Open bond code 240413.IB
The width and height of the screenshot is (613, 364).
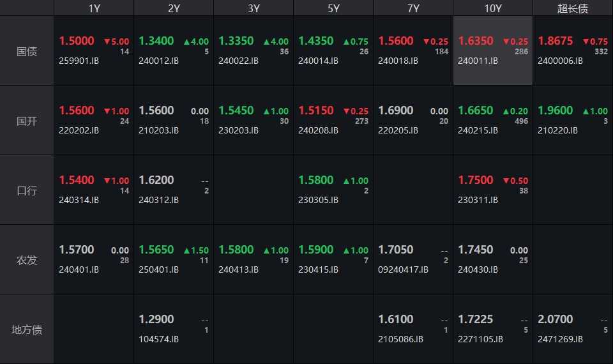[238, 269]
